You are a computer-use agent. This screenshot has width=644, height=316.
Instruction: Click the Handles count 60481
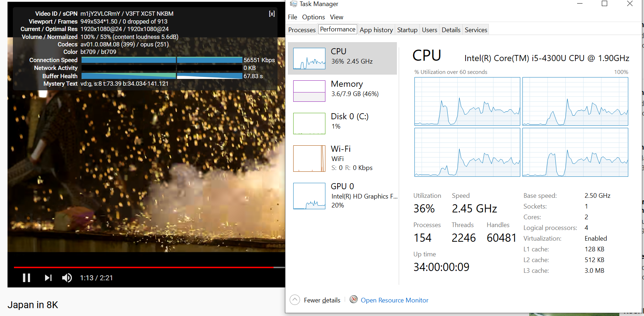point(502,238)
